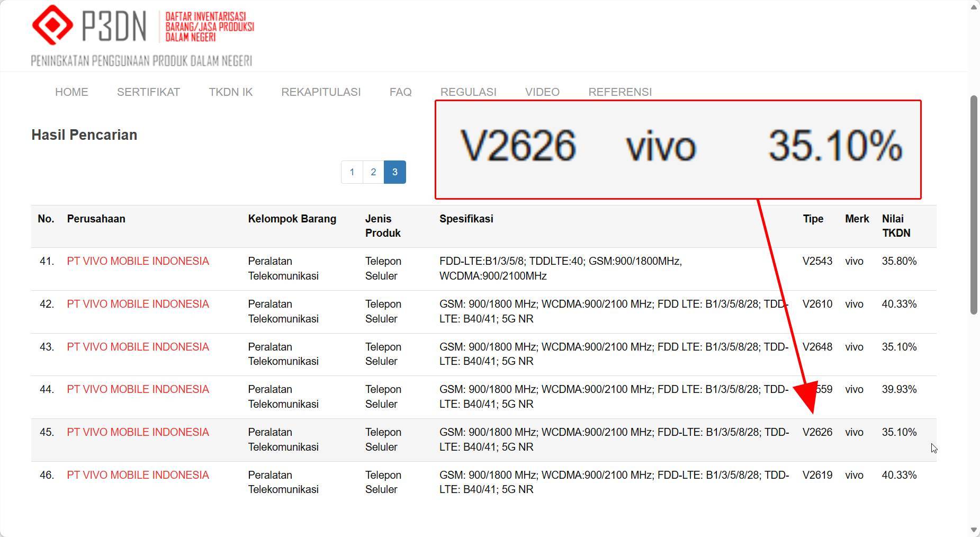The image size is (980, 537).
Task: Open PT VIVO MOBILE INDONESIA link in row 43
Action: (138, 347)
